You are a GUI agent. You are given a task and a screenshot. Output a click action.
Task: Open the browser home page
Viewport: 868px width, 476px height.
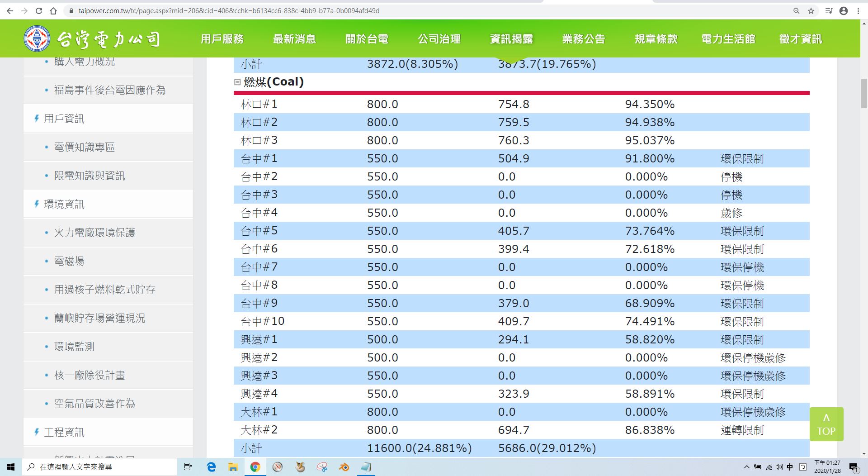click(53, 11)
